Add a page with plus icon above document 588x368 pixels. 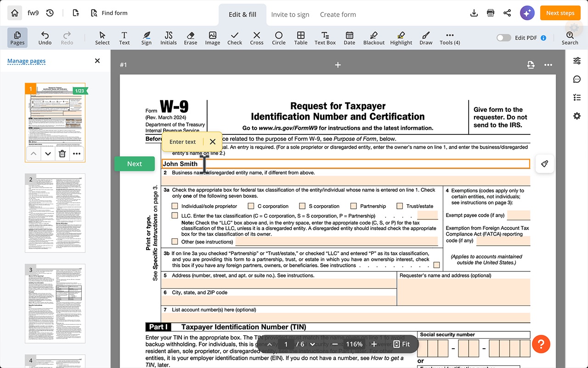tap(338, 65)
